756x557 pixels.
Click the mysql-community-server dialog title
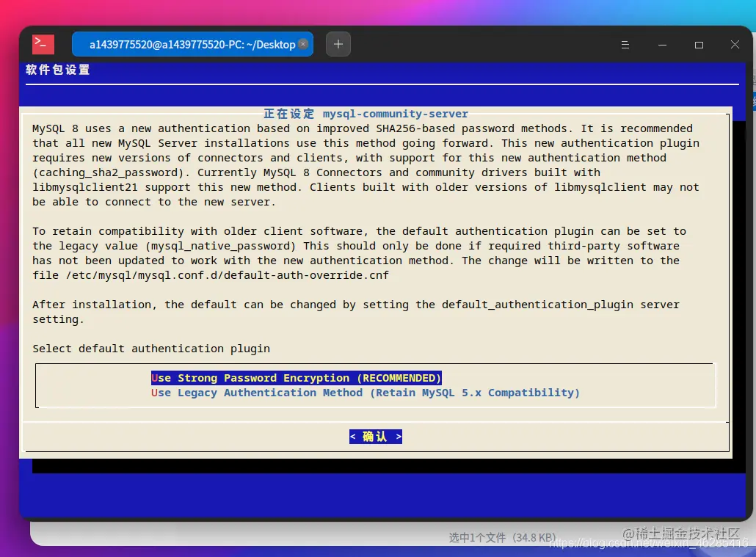pyautogui.click(x=366, y=114)
